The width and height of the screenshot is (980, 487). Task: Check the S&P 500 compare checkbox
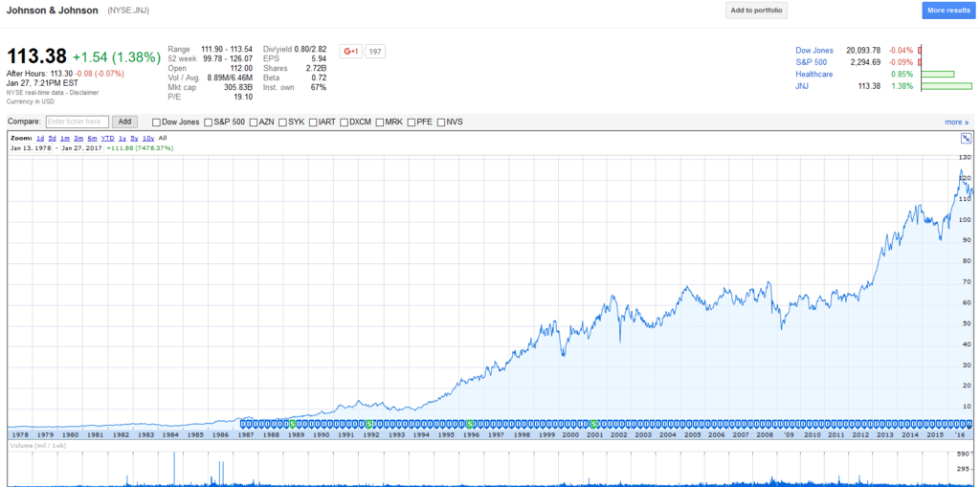[x=208, y=122]
